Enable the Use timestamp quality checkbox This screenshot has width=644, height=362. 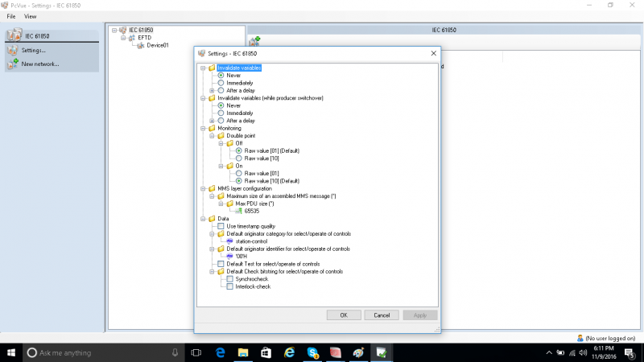click(221, 226)
